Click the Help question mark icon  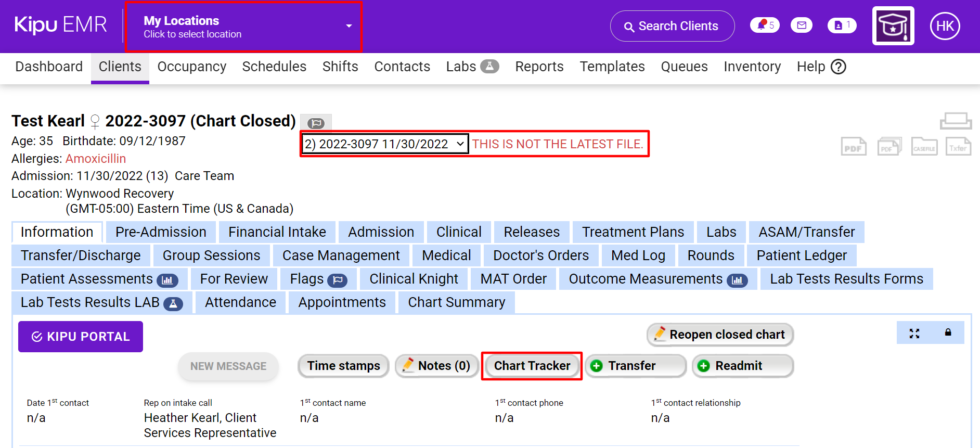[x=838, y=67]
